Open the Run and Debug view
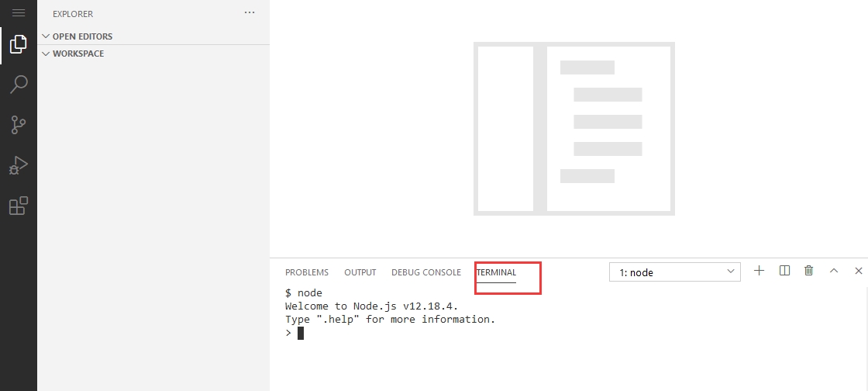The image size is (868, 391). tap(19, 165)
